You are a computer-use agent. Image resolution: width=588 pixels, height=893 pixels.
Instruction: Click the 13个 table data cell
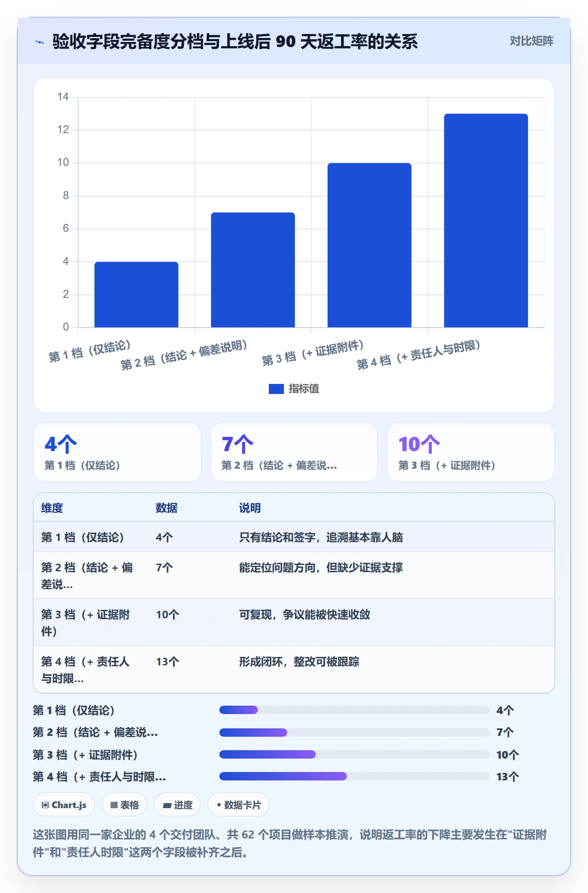click(168, 662)
